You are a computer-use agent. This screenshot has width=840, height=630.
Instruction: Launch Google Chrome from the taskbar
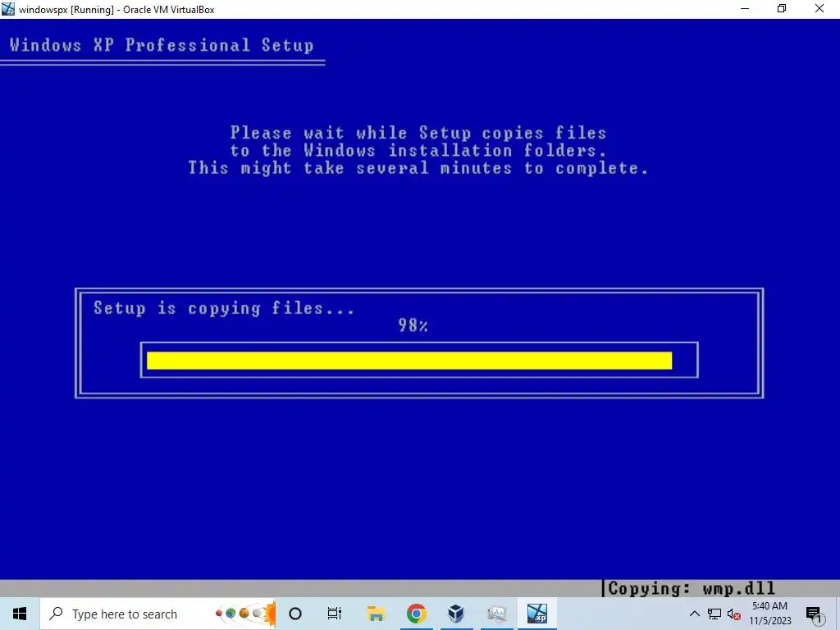[x=416, y=614]
